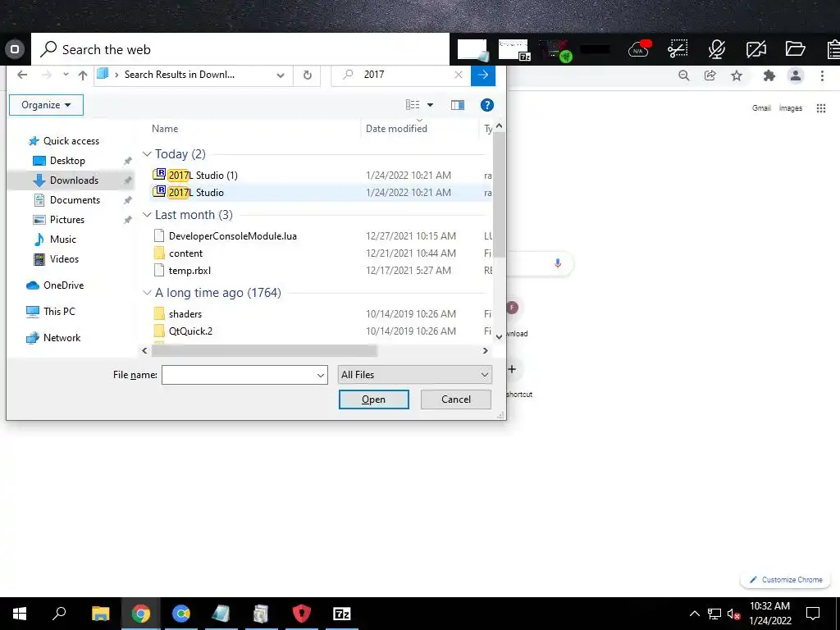The height and width of the screenshot is (630, 840).
Task: Open the File name combo dropdown
Action: (321, 375)
